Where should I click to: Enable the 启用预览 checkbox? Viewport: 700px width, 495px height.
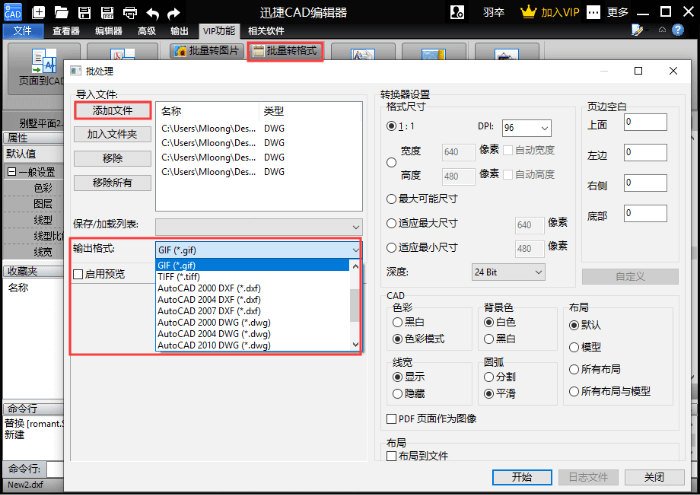[78, 274]
